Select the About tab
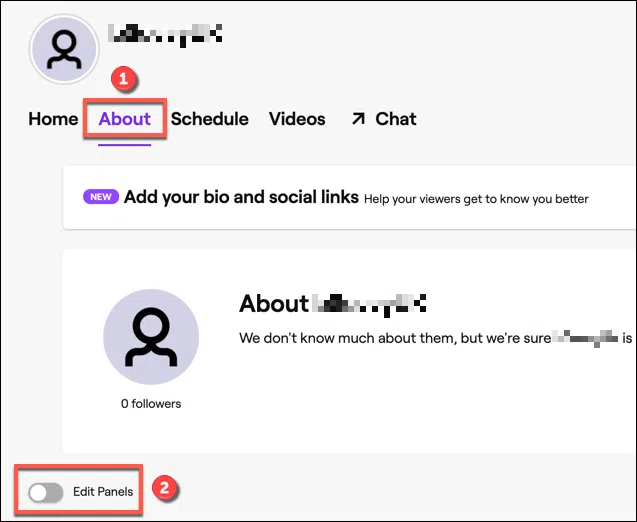This screenshot has height=522, width=637. [125, 119]
